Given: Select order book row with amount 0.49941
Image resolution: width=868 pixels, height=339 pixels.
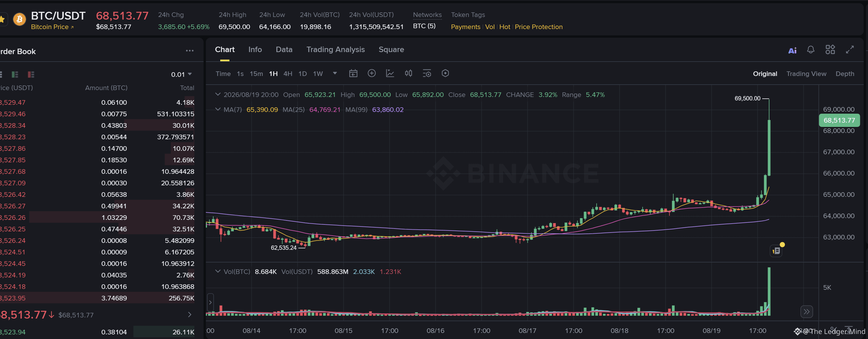Looking at the screenshot, I should coord(97,206).
